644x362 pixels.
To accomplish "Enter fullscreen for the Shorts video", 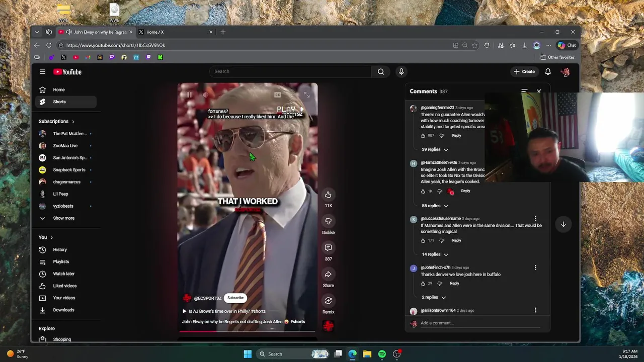I will click(306, 95).
